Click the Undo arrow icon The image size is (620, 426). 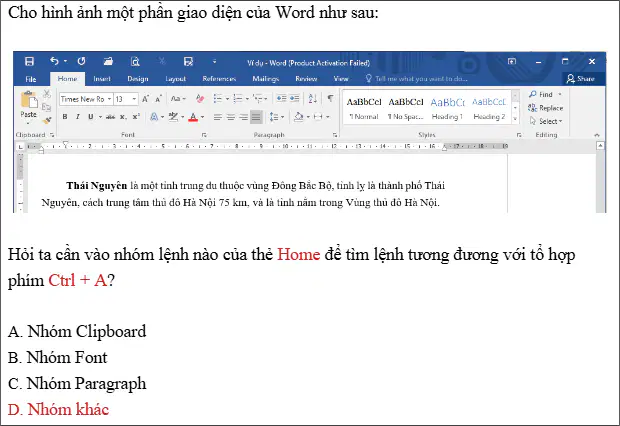[x=55, y=61]
